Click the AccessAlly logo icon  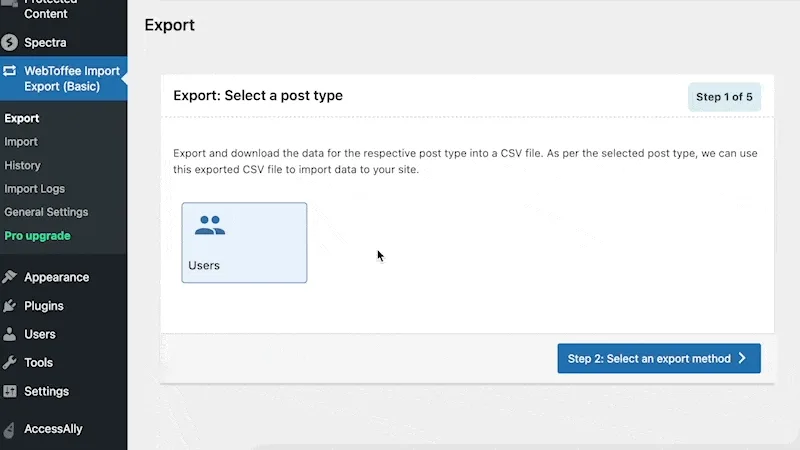tap(9, 430)
